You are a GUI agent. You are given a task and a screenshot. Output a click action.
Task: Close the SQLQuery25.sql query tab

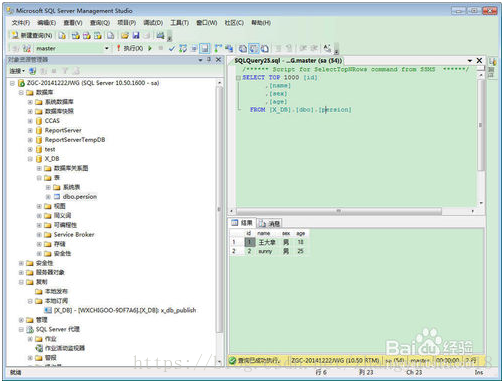[479, 60]
